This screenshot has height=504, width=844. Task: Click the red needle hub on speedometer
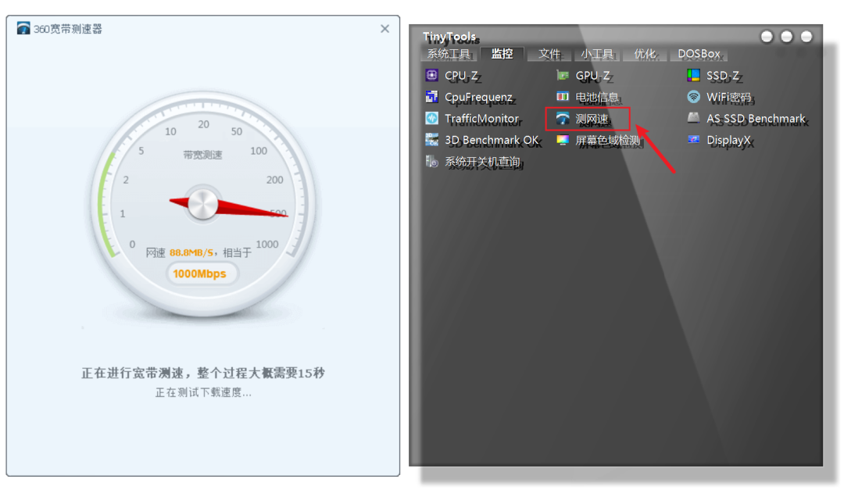[202, 204]
